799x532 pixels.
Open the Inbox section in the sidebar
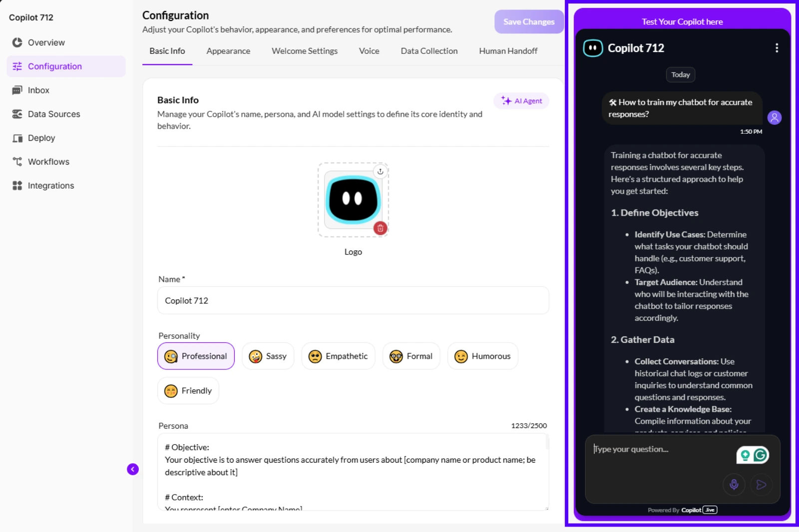point(38,90)
